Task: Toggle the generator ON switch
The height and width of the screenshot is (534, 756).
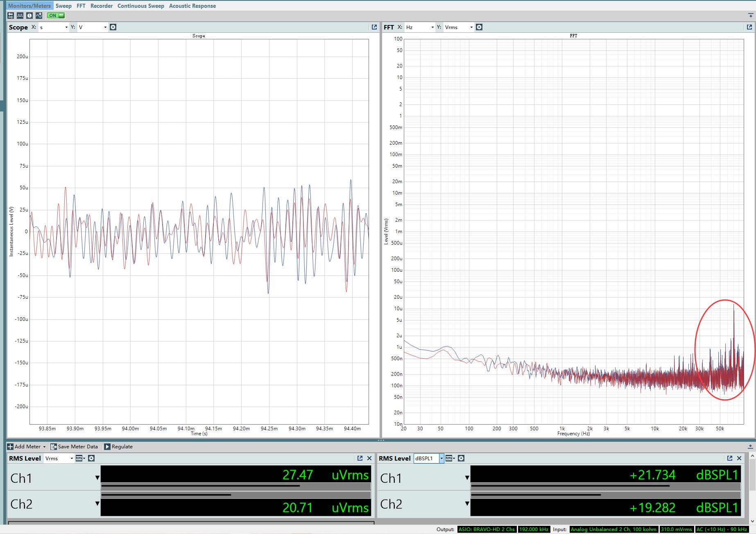Action: [x=56, y=16]
